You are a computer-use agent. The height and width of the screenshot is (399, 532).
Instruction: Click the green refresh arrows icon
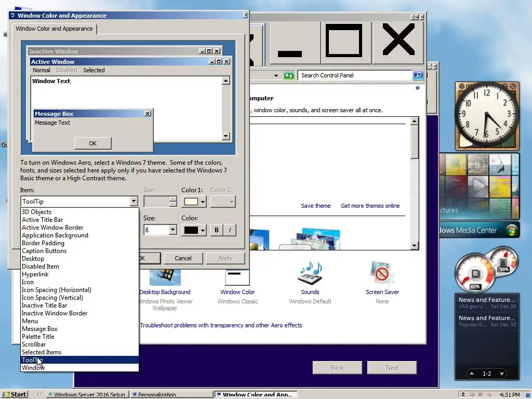[x=289, y=75]
